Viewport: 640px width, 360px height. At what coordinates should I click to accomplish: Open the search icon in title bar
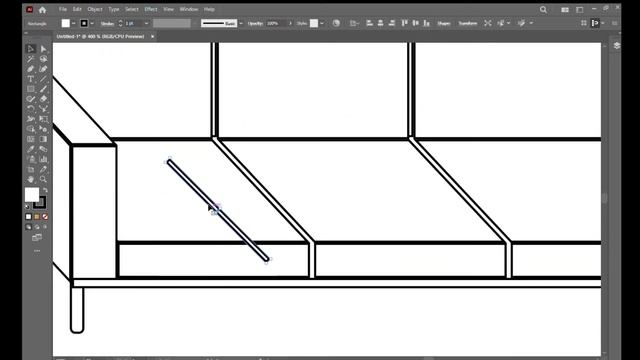(543, 9)
